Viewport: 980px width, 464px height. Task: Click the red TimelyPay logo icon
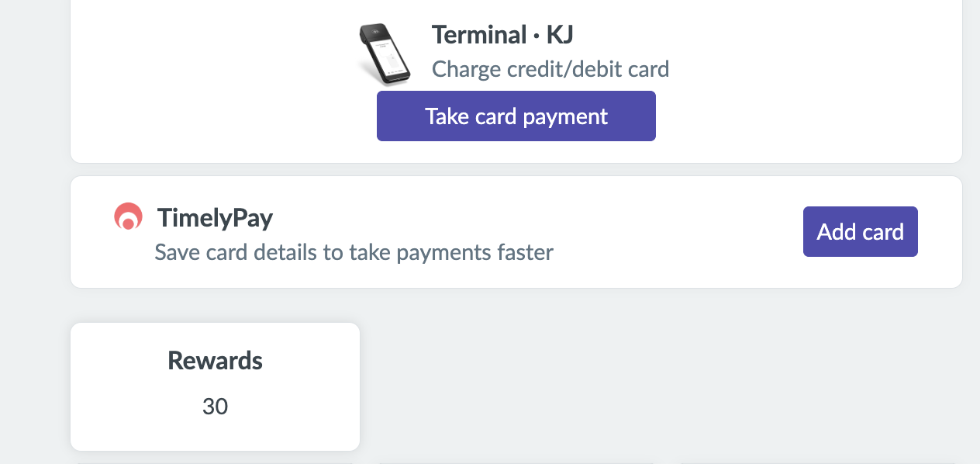click(x=128, y=217)
